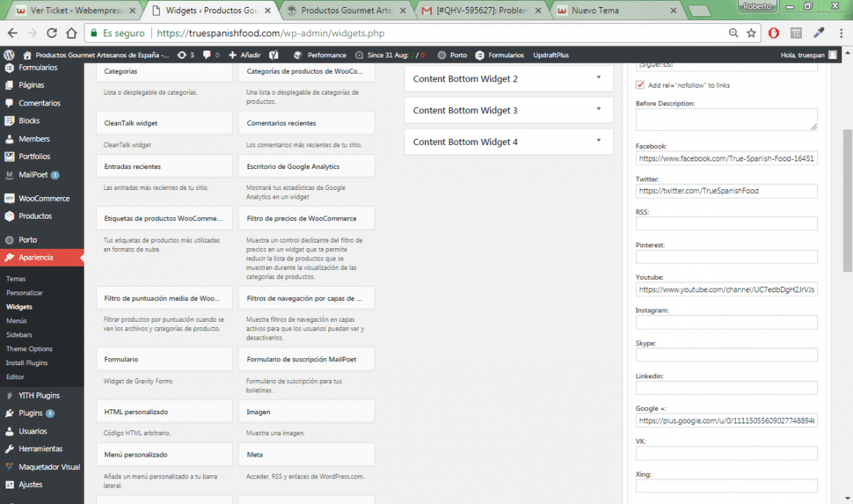Open Theme Options in the Apariencia submenu

(29, 349)
